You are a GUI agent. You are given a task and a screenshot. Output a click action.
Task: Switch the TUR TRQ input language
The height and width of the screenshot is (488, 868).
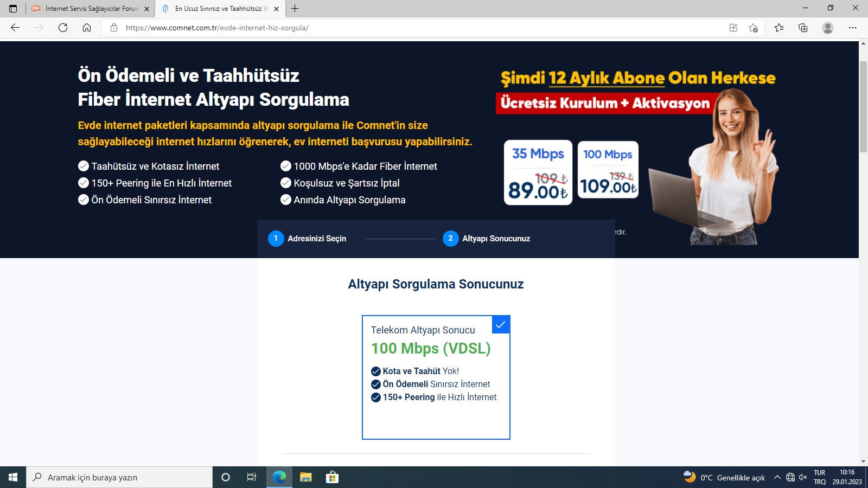820,477
